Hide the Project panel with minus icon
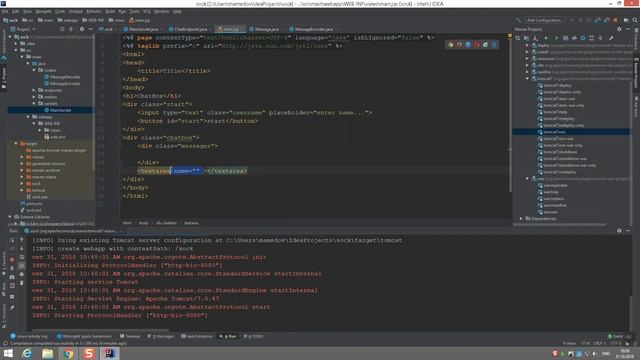The width and height of the screenshot is (640, 360). click(x=90, y=29)
